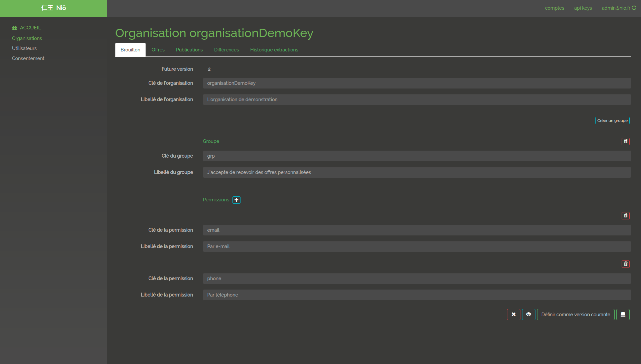Screen dimensions: 641x364
Task: Click the 'Libellé de l'organisation' input field
Action: [417, 100]
